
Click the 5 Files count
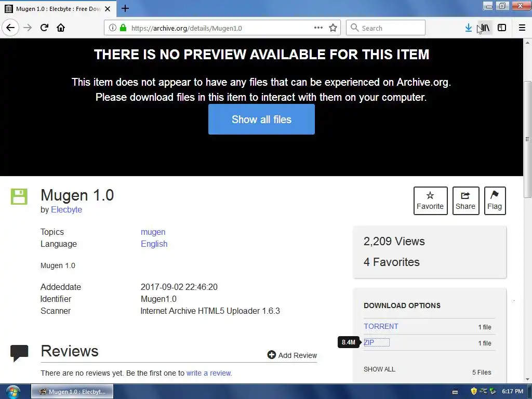(482, 372)
